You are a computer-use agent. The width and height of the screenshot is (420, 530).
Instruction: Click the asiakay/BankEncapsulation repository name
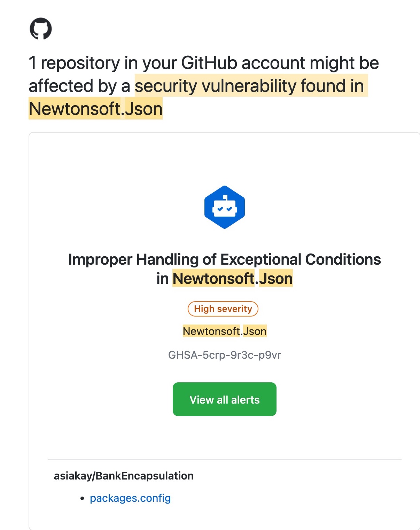(124, 476)
